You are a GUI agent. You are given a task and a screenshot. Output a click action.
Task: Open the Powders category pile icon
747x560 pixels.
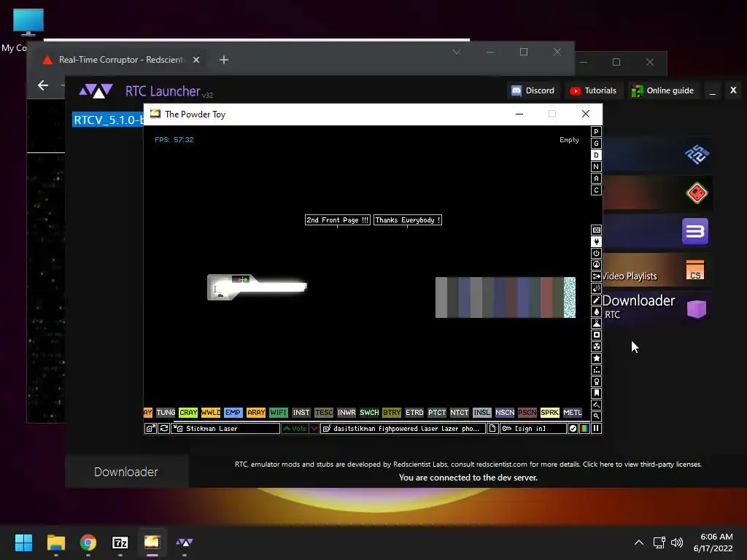596,323
